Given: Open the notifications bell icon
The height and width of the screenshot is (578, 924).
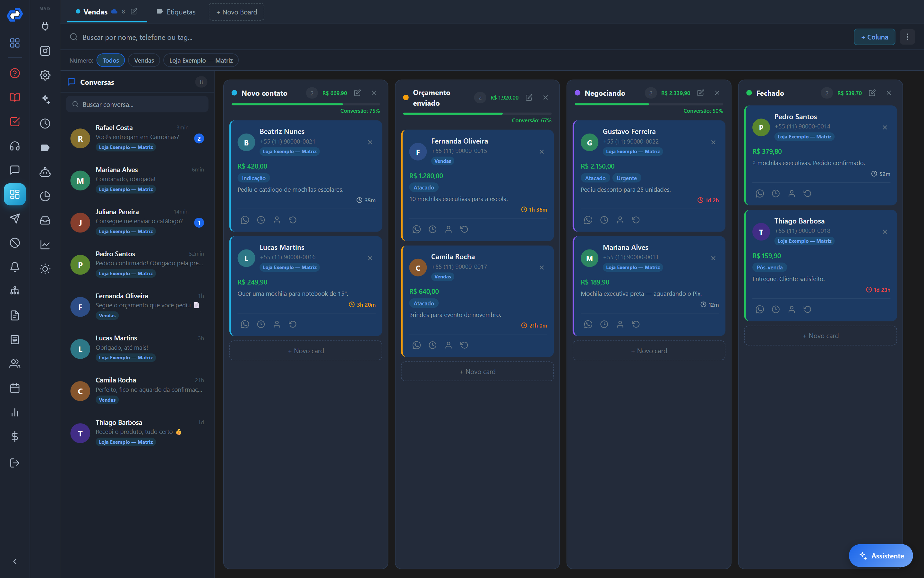Looking at the screenshot, I should click(15, 267).
